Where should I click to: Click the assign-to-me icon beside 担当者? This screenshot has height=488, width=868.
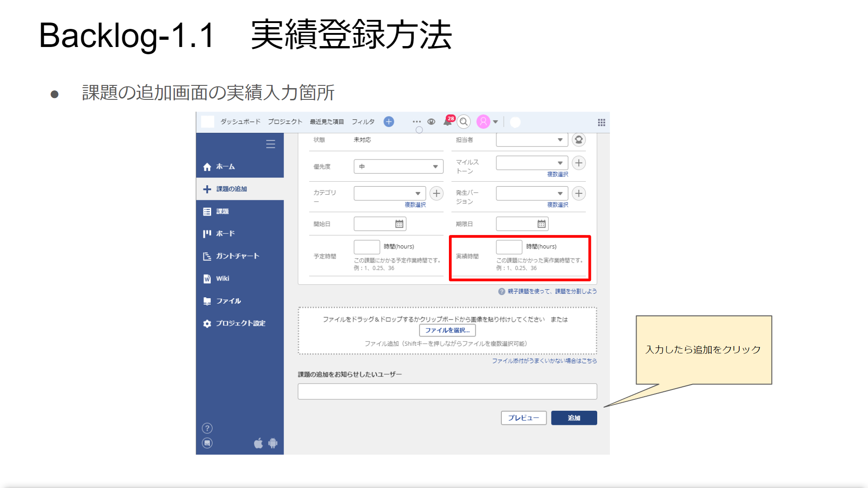(x=579, y=140)
